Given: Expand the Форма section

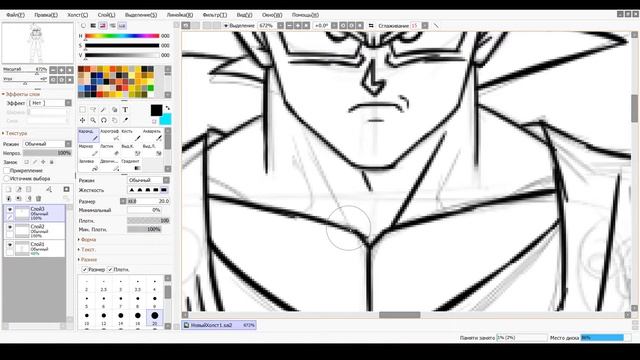Looking at the screenshot, I should pos(87,240).
